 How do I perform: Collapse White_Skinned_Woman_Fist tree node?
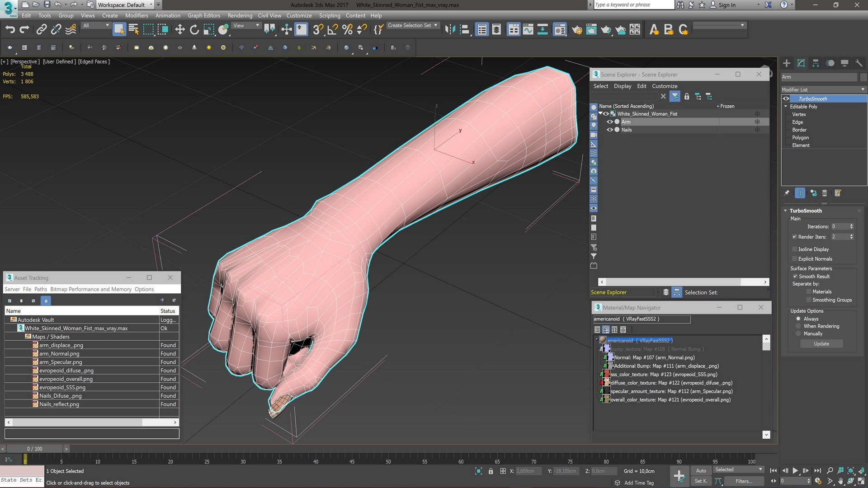600,114
